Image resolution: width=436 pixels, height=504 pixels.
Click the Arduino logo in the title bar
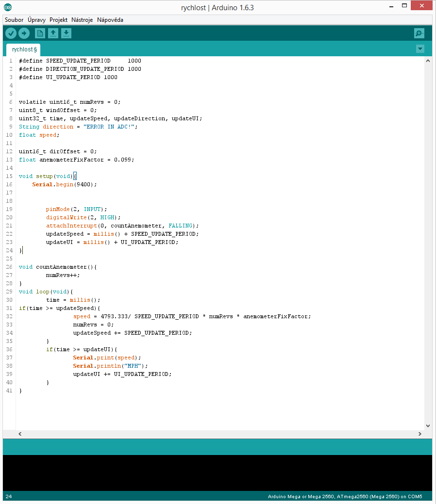8,7
